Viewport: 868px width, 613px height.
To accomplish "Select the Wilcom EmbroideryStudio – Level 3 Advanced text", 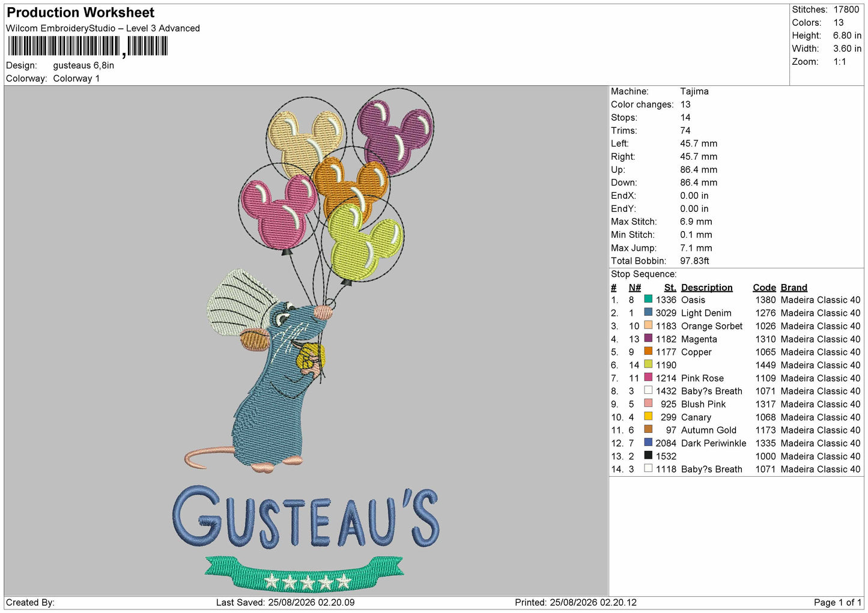I will [x=103, y=28].
